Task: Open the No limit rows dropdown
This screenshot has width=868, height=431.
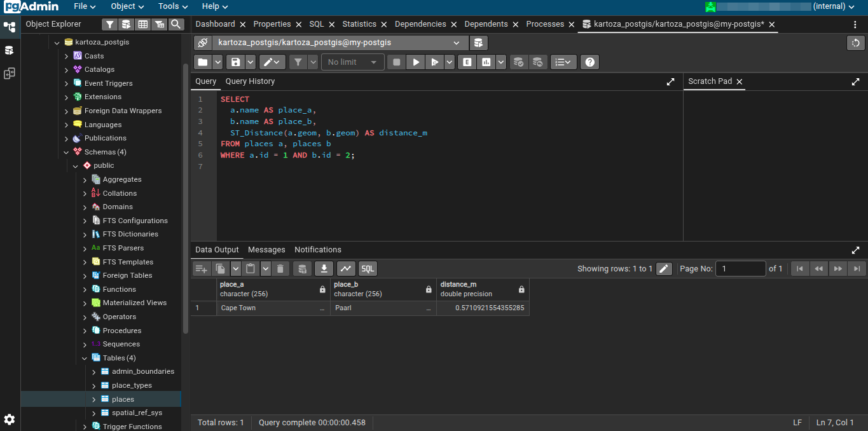Action: tap(353, 62)
